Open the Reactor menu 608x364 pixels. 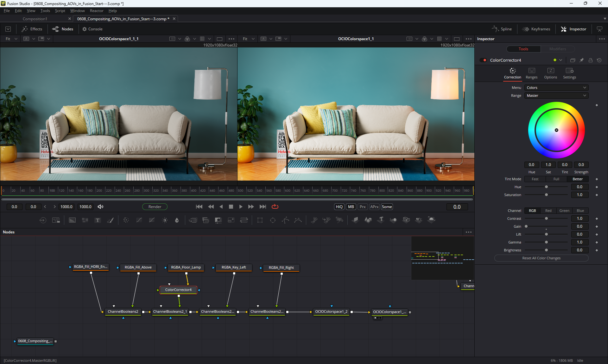point(97,11)
